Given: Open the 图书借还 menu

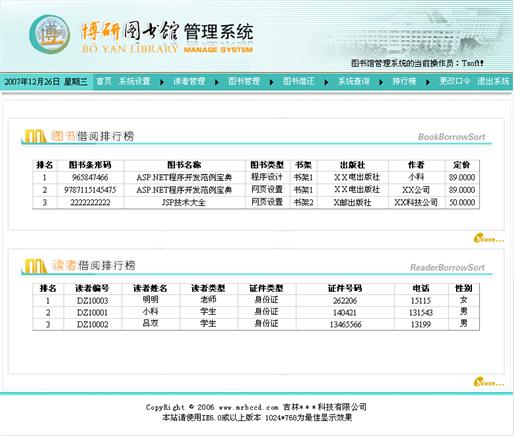Looking at the screenshot, I should (299, 81).
